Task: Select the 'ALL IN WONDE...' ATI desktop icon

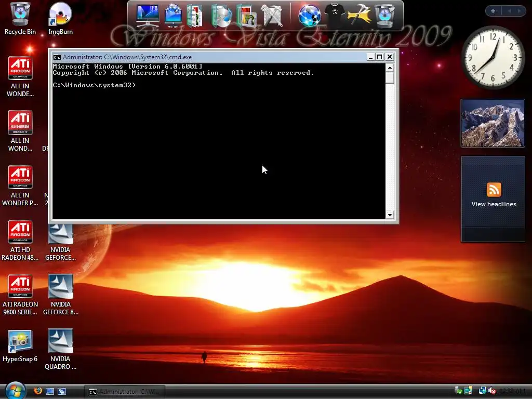Action: click(20, 77)
